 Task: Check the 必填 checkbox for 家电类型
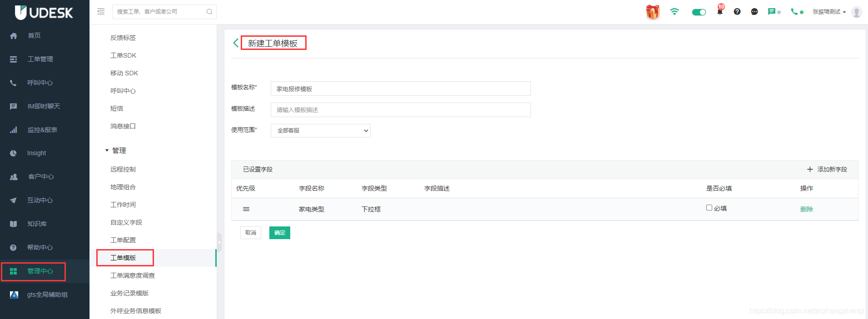point(709,208)
